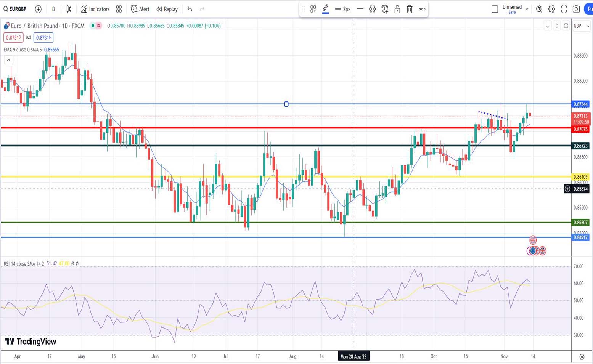Screen dimensions: 593x364
Task: Open chart type candlestick selector
Action: (x=69, y=9)
